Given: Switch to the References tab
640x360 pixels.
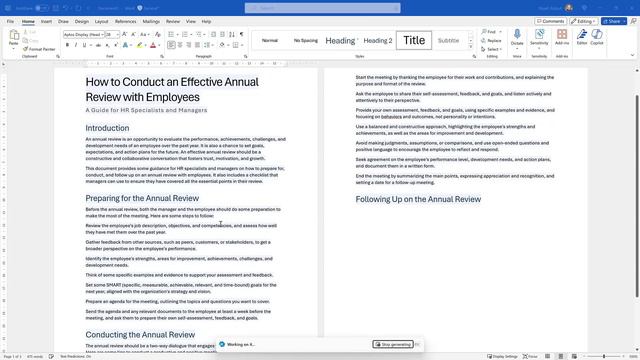Looking at the screenshot, I should pyautogui.click(x=125, y=21).
